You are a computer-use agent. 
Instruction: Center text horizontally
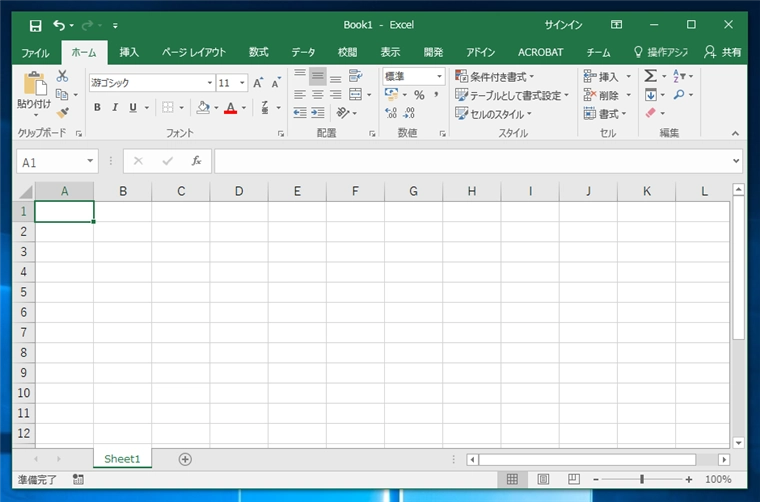pyautogui.click(x=318, y=94)
